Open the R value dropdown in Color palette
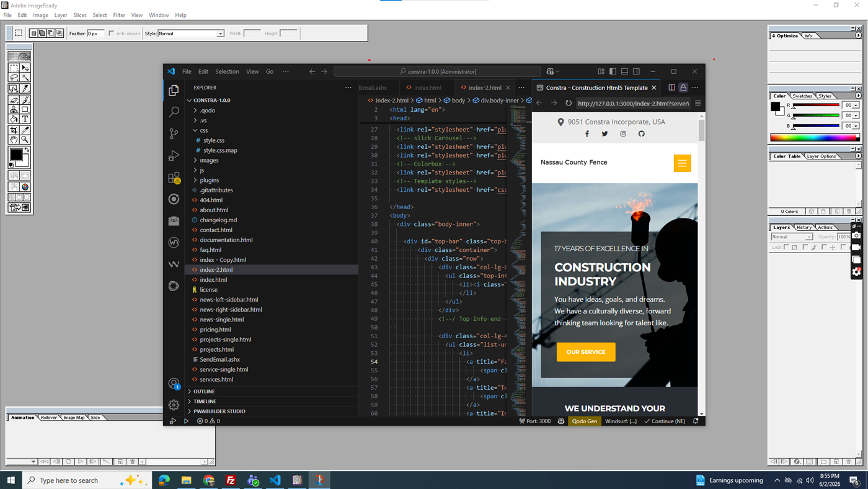Image resolution: width=868 pixels, height=489 pixels. point(856,105)
